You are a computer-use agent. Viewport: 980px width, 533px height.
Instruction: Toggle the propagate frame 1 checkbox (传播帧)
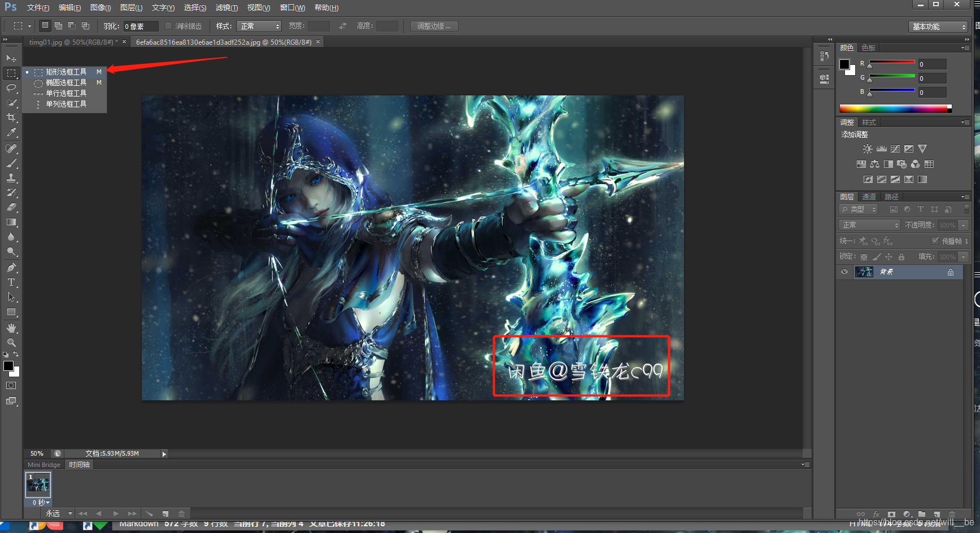click(x=935, y=241)
